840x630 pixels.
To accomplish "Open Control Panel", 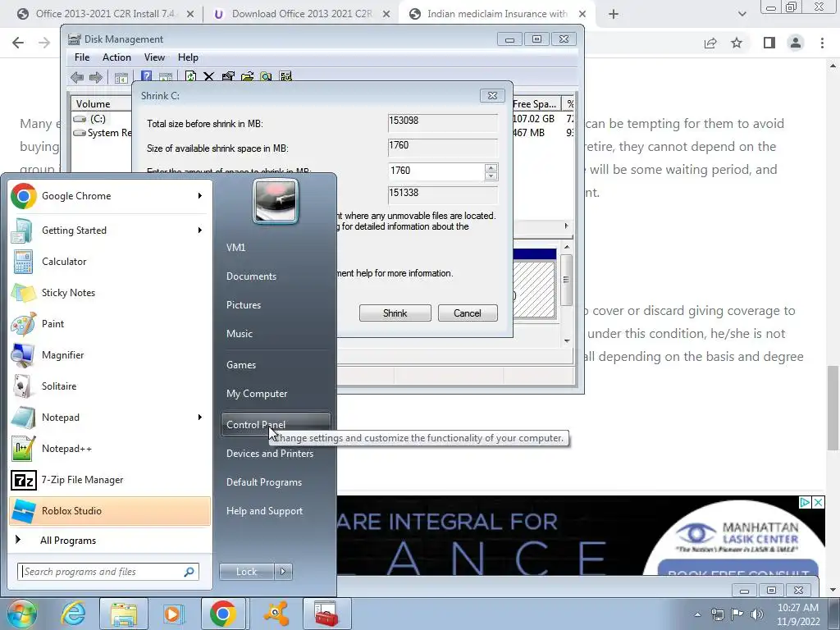I will 276,424.
